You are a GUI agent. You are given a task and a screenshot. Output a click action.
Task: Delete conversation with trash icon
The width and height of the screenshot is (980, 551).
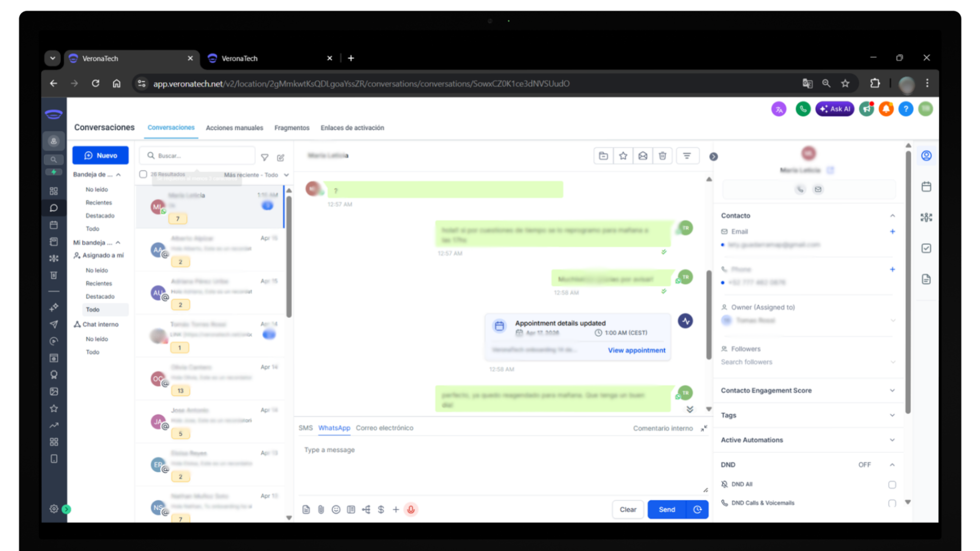(x=663, y=156)
